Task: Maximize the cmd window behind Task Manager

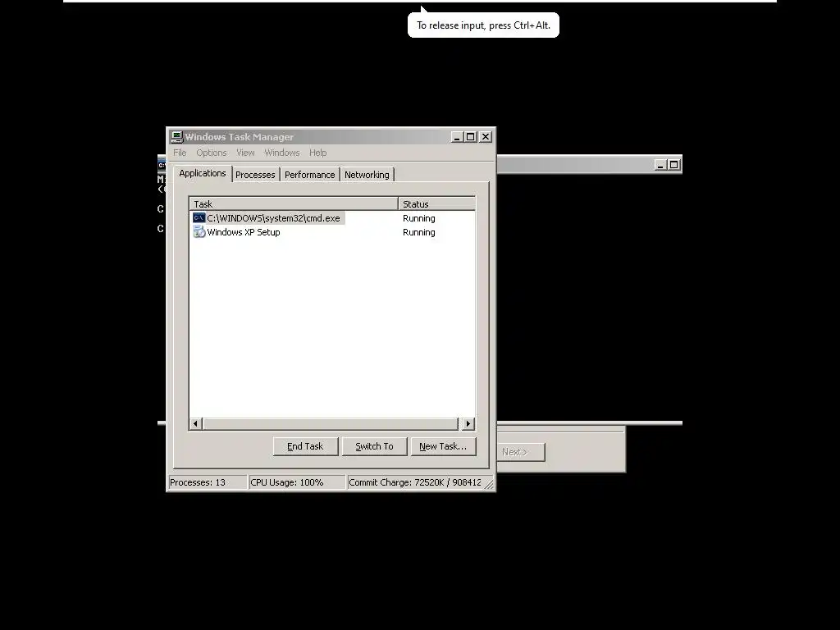Action: tap(673, 165)
